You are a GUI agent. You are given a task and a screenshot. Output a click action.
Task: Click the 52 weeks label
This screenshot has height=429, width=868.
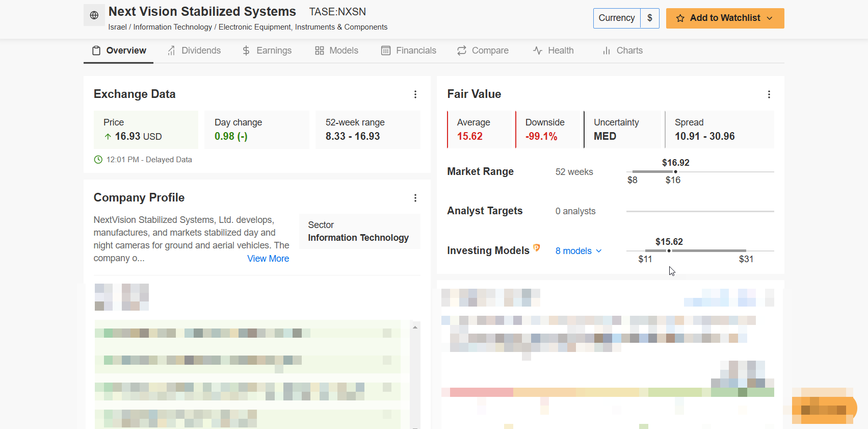click(574, 172)
